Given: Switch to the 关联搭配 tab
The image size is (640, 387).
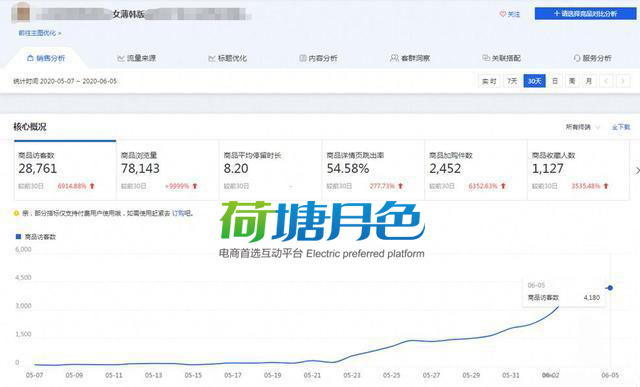Looking at the screenshot, I should (x=501, y=58).
